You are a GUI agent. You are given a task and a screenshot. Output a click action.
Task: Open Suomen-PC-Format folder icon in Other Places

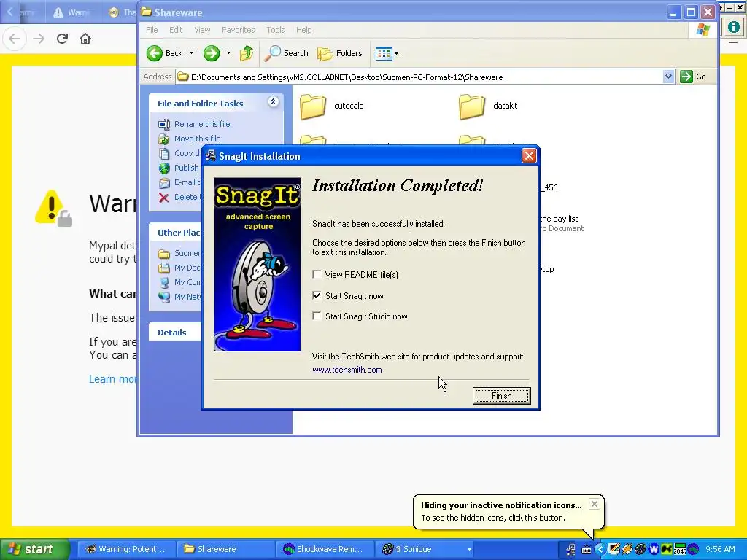(164, 253)
